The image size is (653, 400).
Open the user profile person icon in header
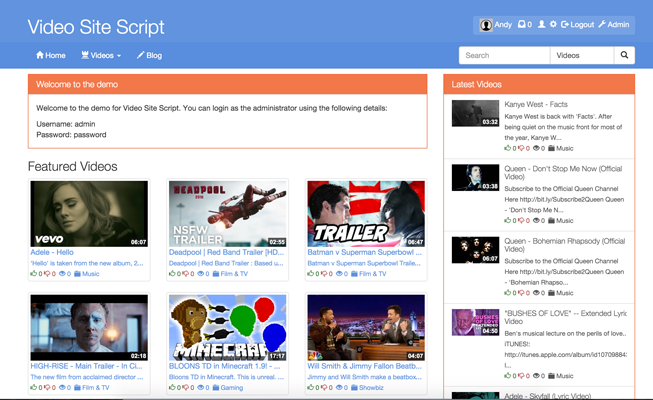(x=541, y=24)
